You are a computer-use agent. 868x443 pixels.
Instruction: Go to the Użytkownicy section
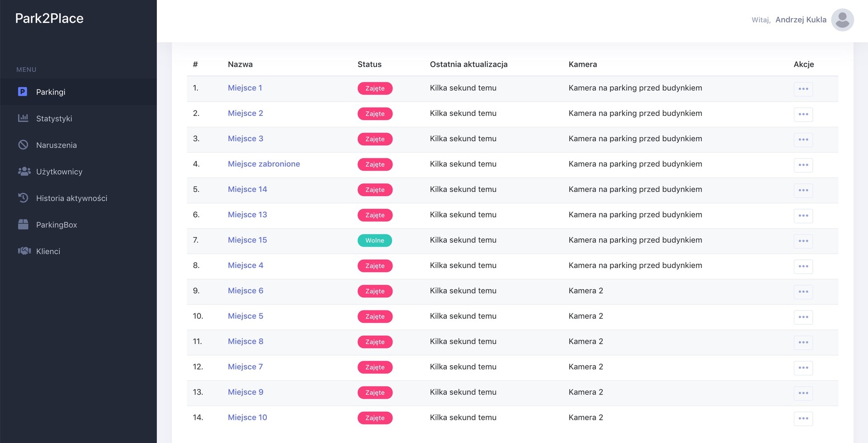tap(78, 171)
